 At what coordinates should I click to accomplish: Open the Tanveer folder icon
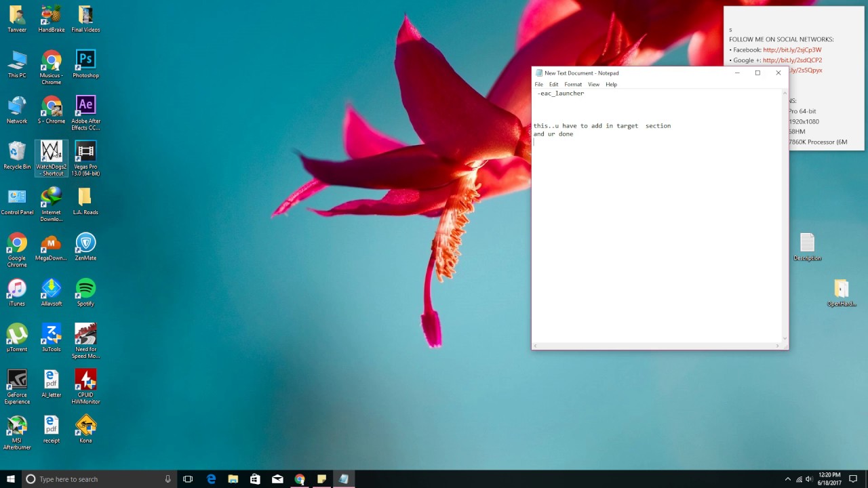click(17, 18)
